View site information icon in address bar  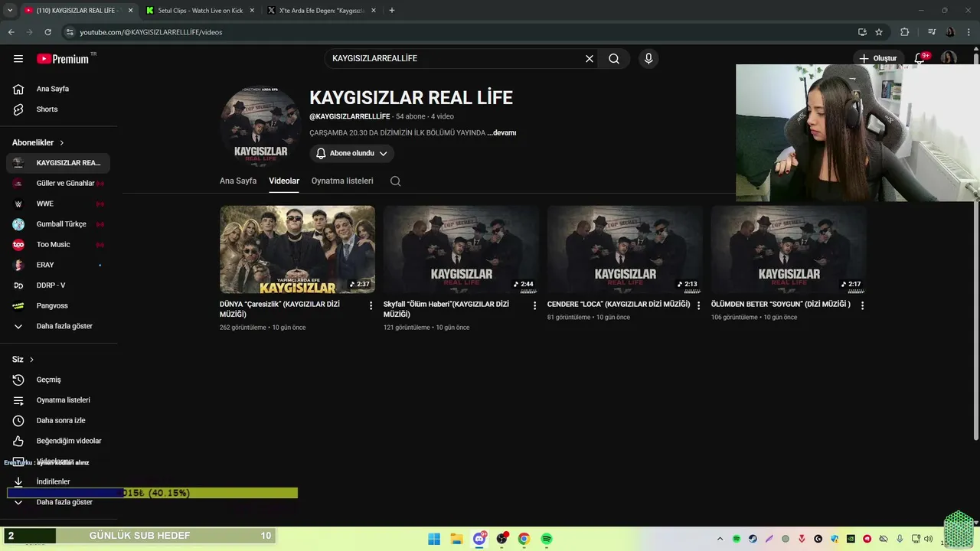[x=70, y=32]
